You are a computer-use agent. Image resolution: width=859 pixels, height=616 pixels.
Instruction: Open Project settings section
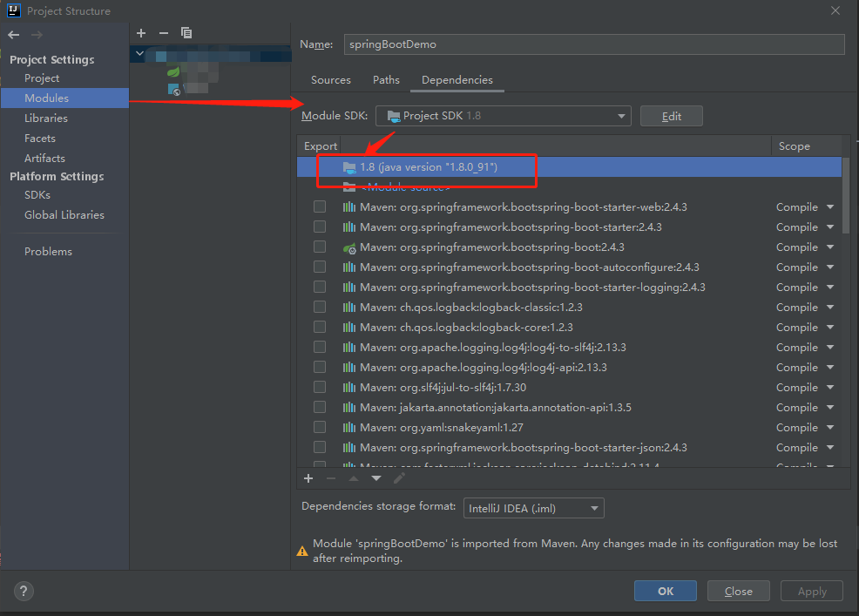click(x=42, y=78)
